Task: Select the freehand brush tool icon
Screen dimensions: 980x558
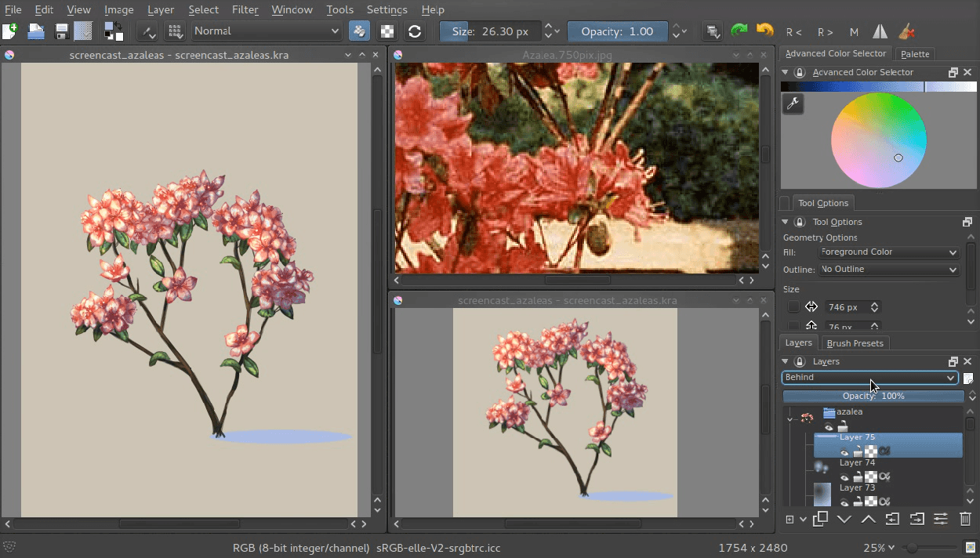Action: tap(147, 31)
